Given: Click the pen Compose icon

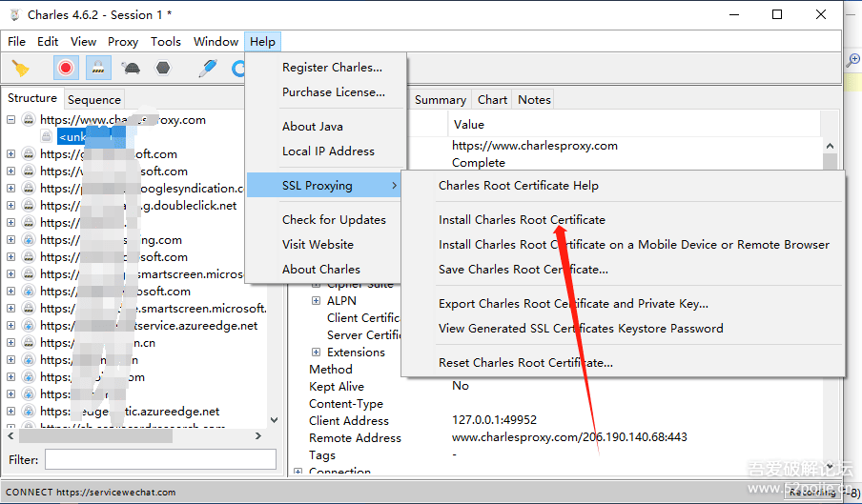Looking at the screenshot, I should [208, 68].
